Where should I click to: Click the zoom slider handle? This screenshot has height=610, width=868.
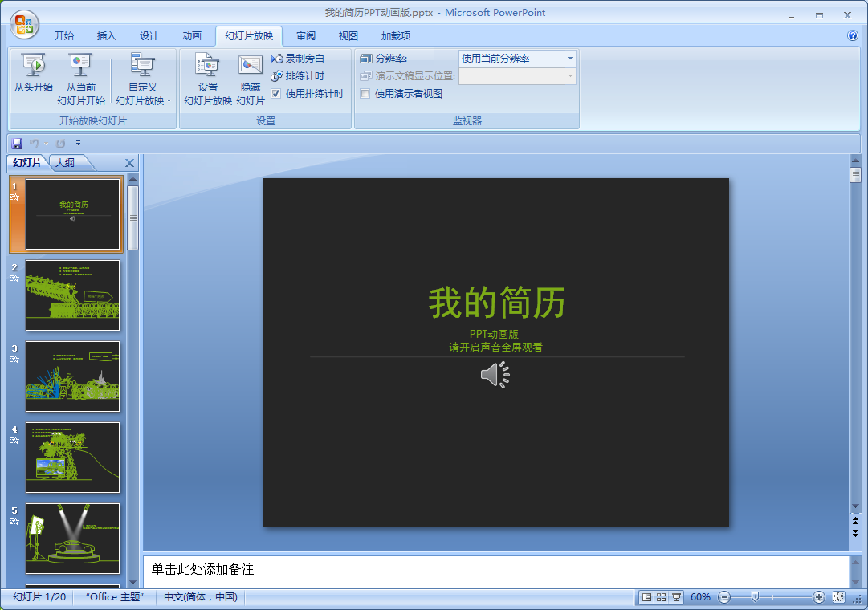[754, 597]
